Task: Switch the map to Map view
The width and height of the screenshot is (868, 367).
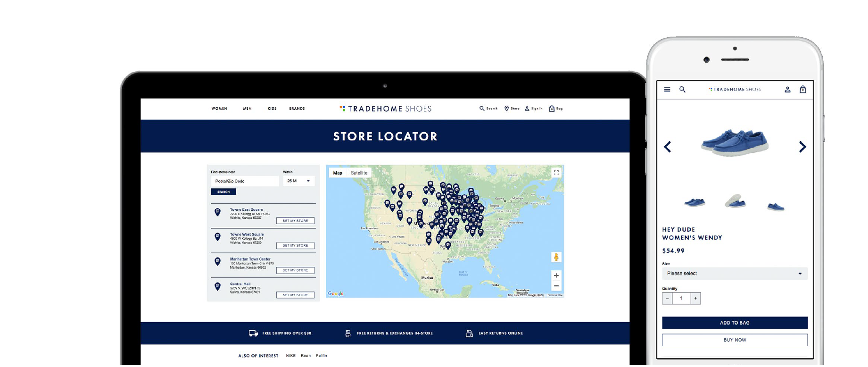Action: click(338, 173)
